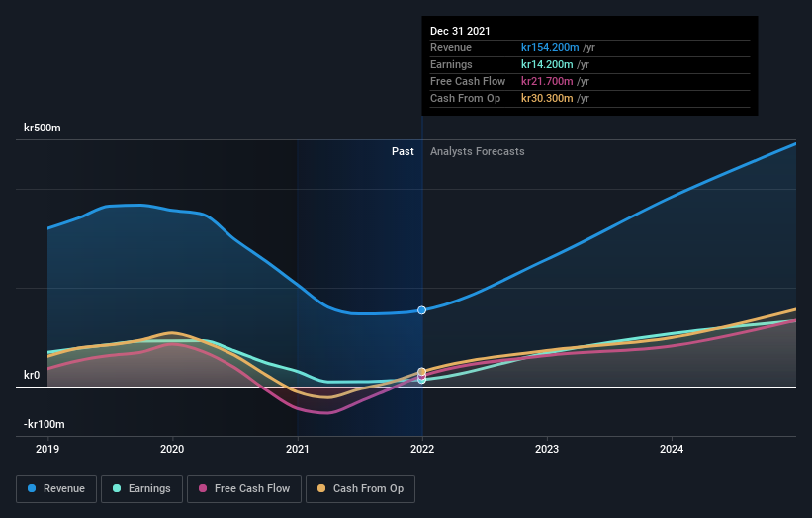812x518 pixels.
Task: Click the 2023 x-axis label
Action: click(547, 449)
